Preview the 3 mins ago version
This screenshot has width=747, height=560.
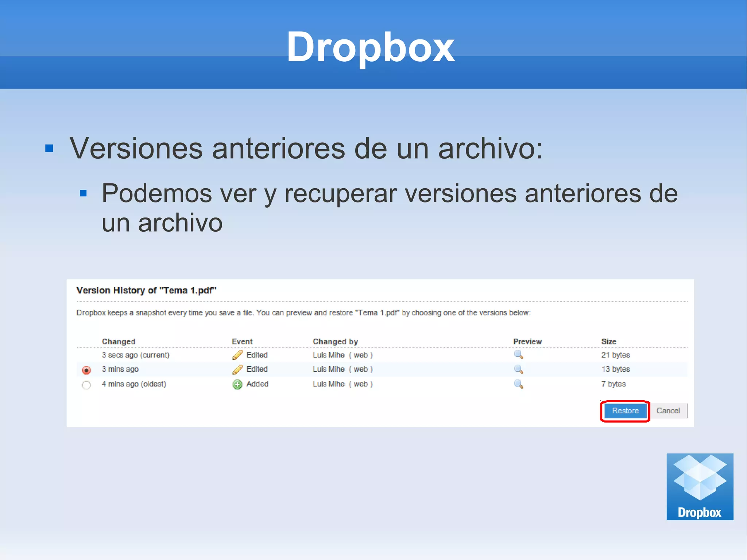click(x=518, y=369)
